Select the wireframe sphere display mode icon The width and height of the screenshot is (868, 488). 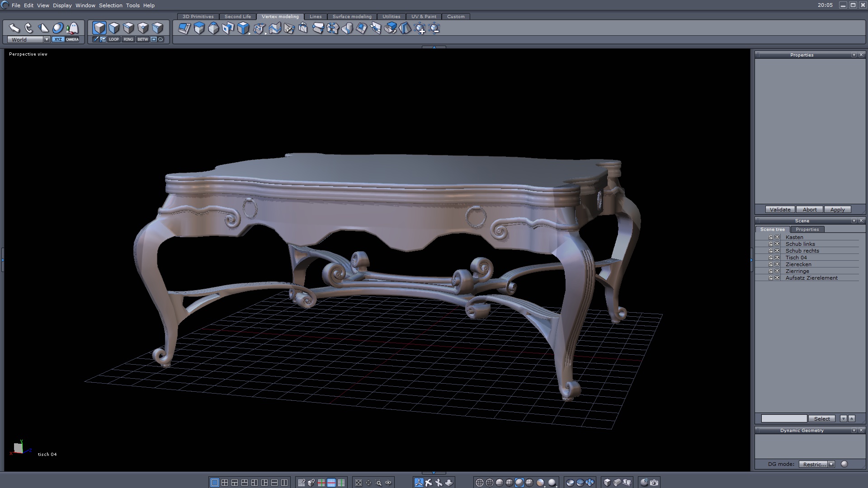480,483
